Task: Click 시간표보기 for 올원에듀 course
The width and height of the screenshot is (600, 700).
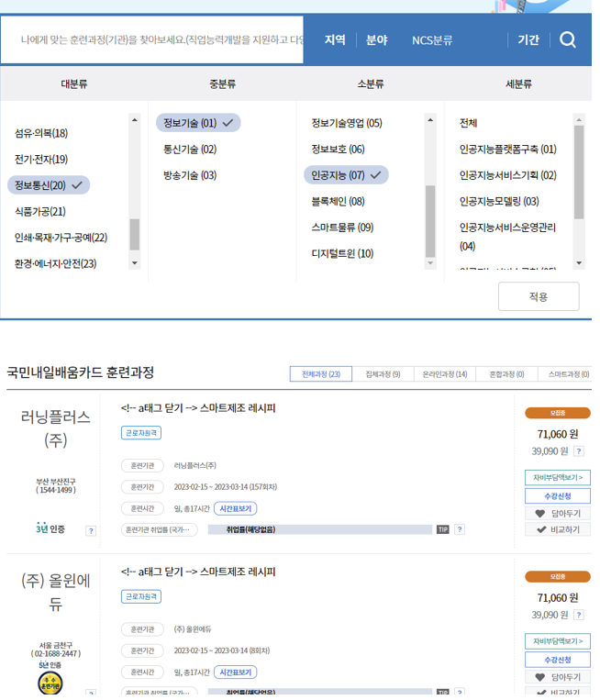Action: coord(235,672)
